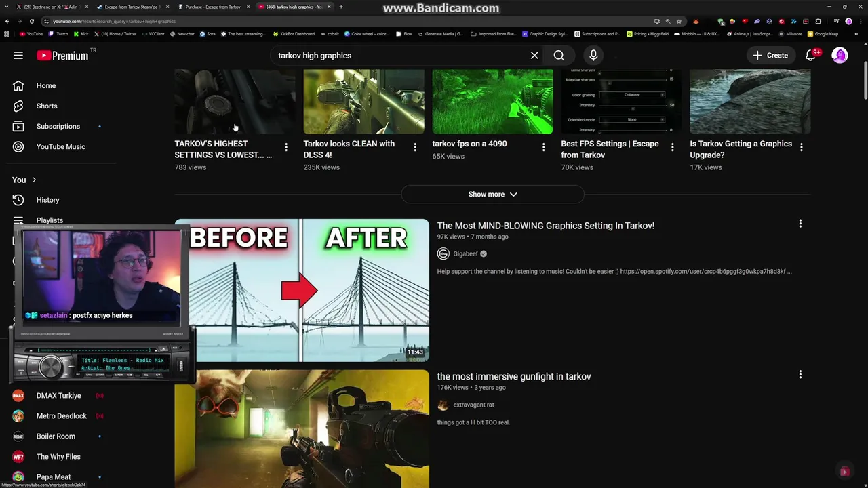Open the YouTube hamburger guide menu
This screenshot has height=488, width=868.
pyautogui.click(x=18, y=56)
